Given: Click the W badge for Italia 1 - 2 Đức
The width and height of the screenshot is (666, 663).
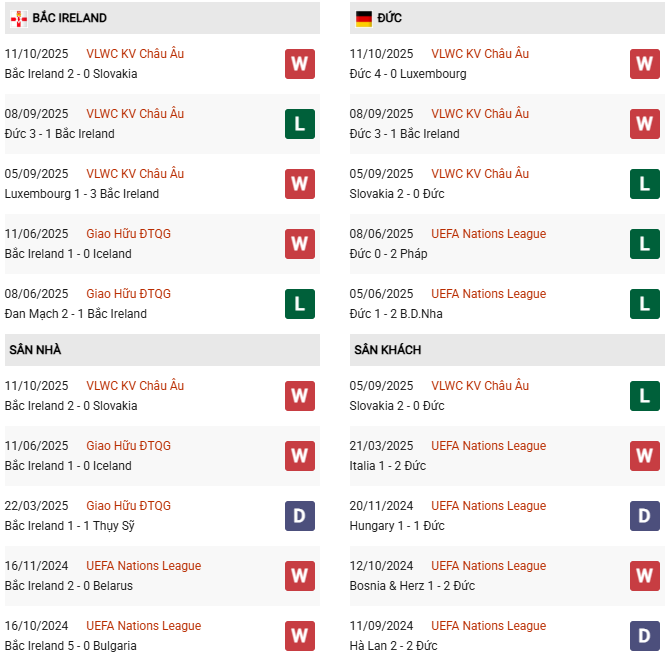Looking at the screenshot, I should [644, 456].
